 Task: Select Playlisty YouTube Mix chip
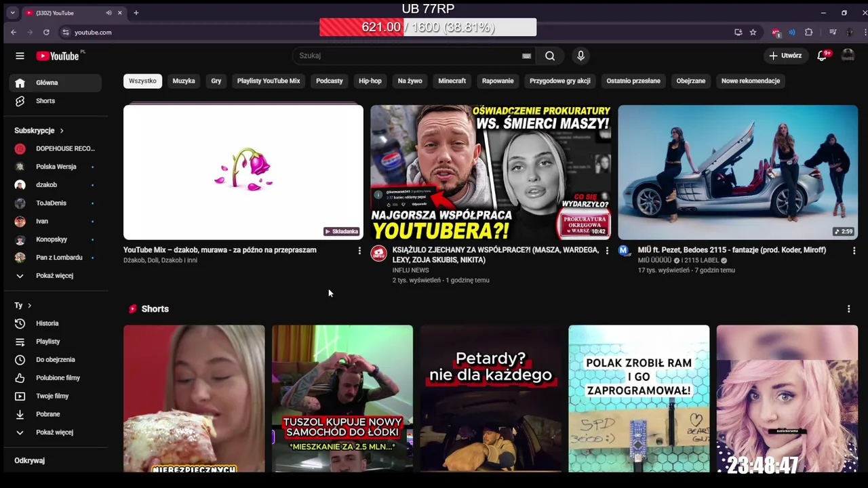click(x=269, y=81)
